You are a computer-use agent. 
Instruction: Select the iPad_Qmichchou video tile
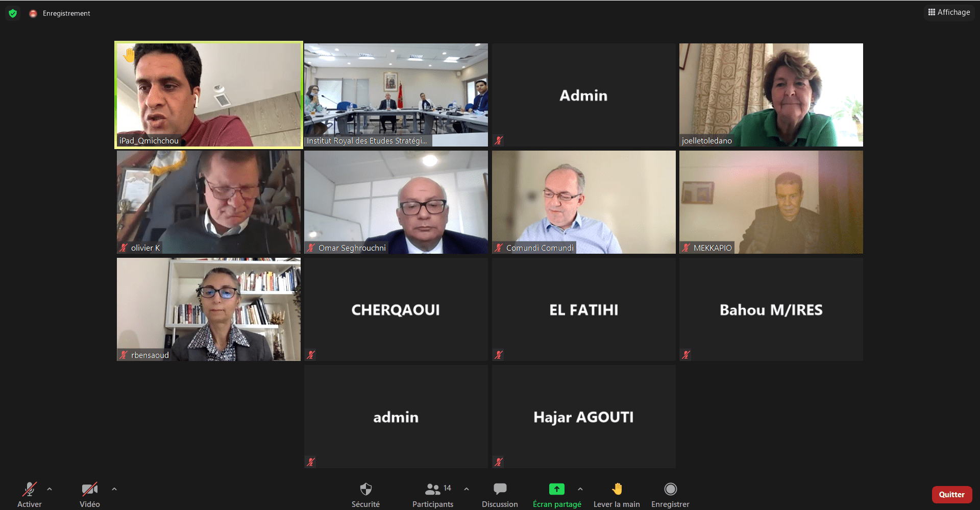[209, 95]
